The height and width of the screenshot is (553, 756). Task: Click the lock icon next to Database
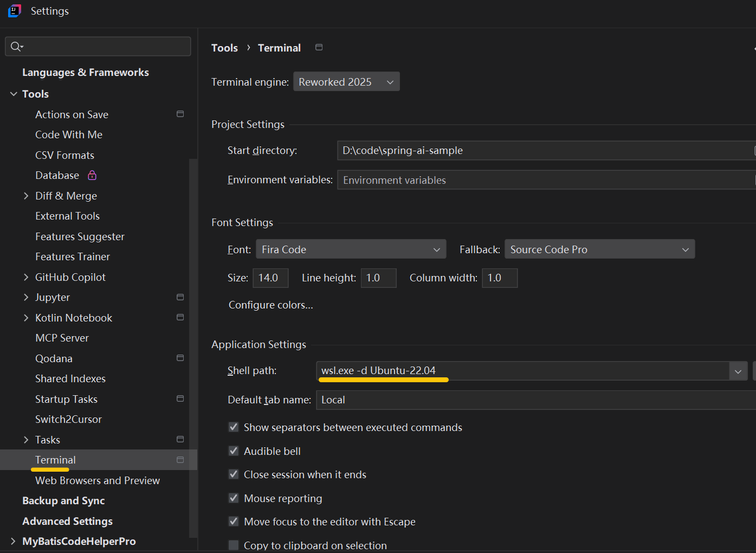tap(92, 175)
